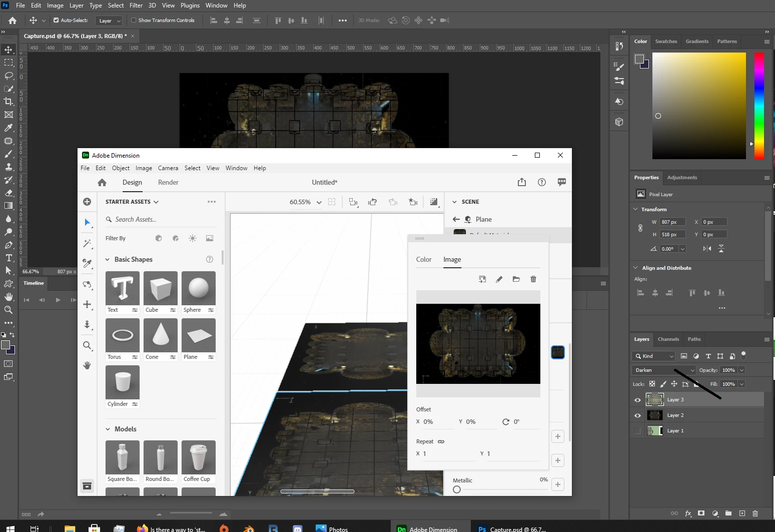Select the Pen tool in Photoshop

point(9,245)
